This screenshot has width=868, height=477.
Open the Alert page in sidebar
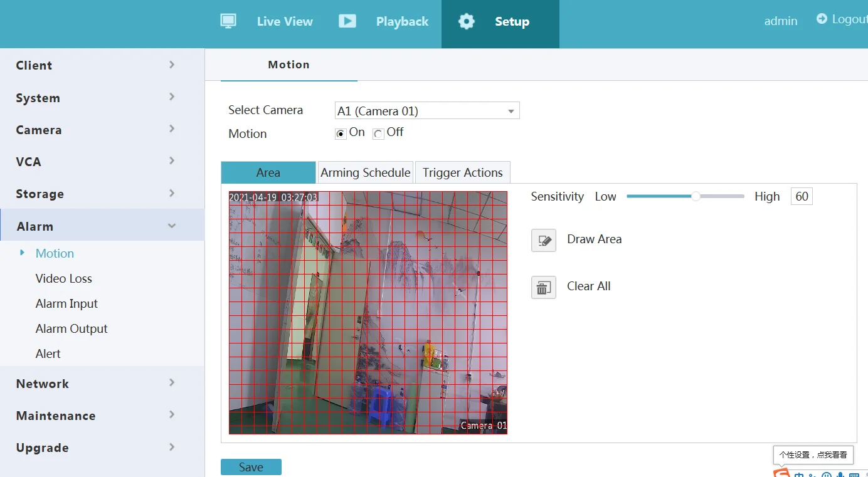click(x=48, y=354)
